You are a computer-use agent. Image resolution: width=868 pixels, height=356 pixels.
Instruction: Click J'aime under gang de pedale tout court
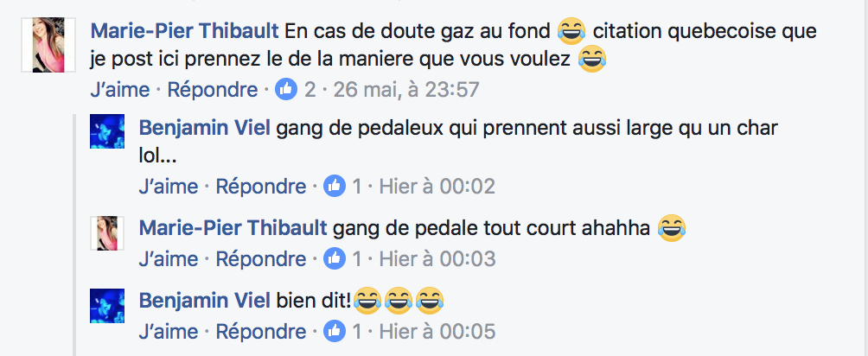coord(169,258)
